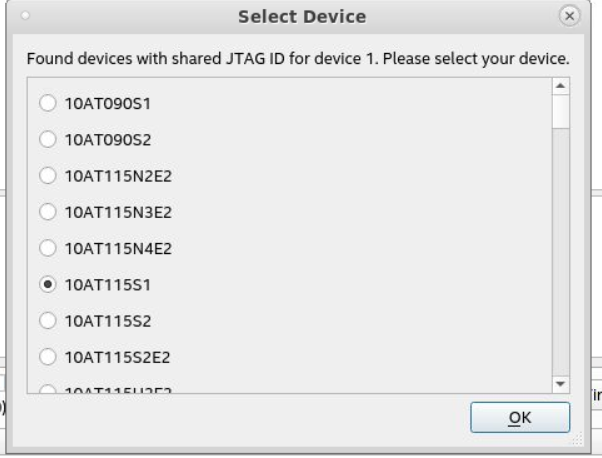Viewport: 602px width, 458px height.
Task: Choose device 10AT115S2
Action: click(45, 320)
